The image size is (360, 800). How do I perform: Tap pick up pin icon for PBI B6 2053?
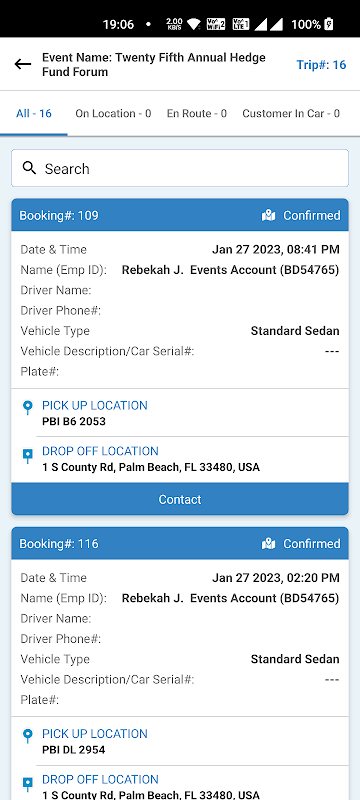28,408
